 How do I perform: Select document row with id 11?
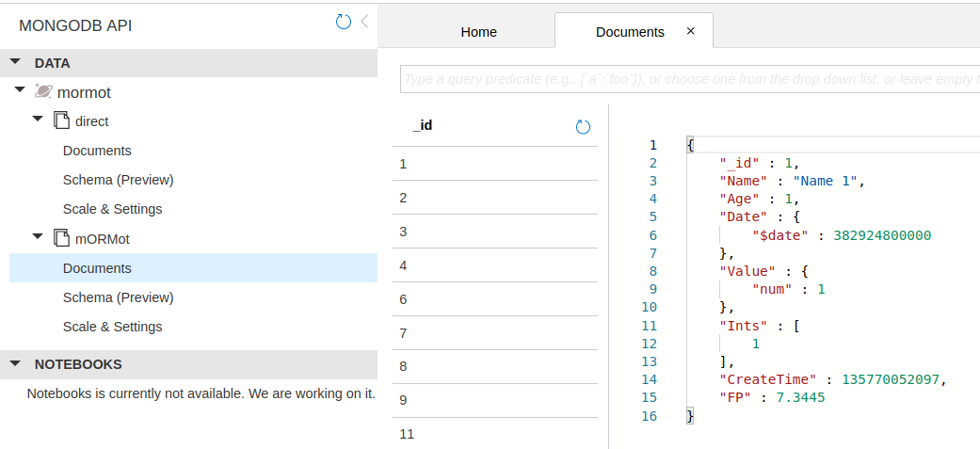click(495, 434)
